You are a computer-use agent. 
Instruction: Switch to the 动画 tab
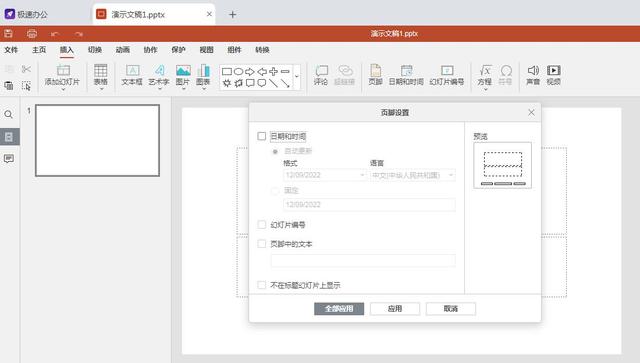click(x=122, y=50)
